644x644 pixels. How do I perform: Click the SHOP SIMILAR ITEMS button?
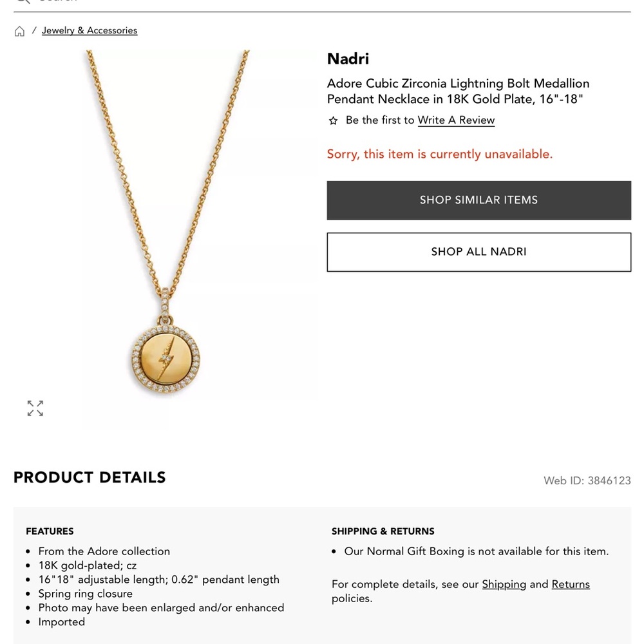[478, 200]
